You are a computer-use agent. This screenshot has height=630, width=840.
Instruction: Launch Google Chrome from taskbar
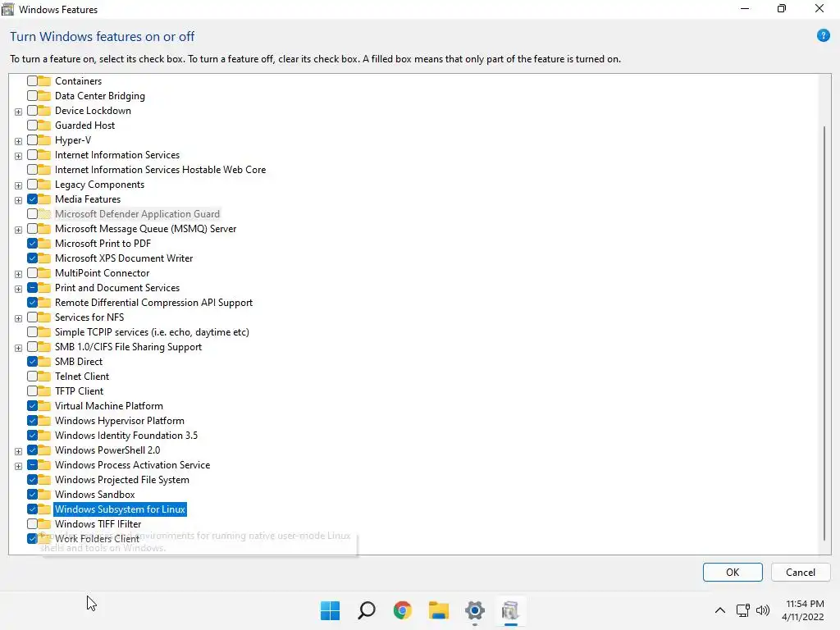click(x=402, y=610)
